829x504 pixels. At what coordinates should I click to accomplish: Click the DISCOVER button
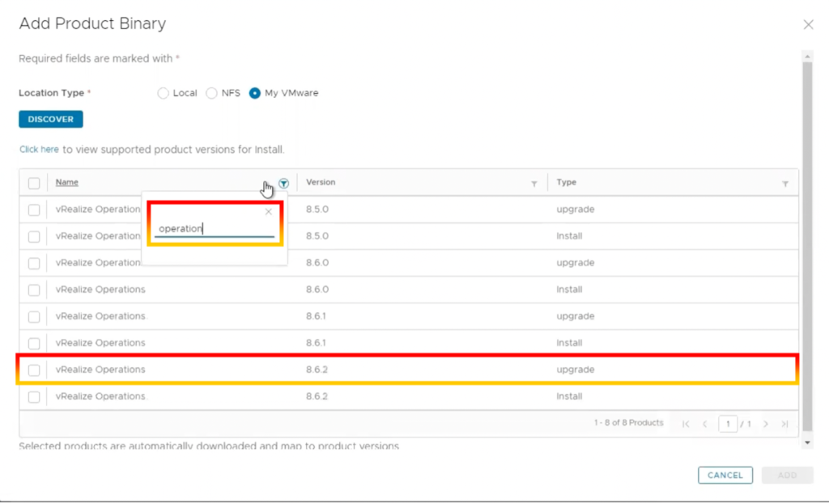click(x=51, y=119)
